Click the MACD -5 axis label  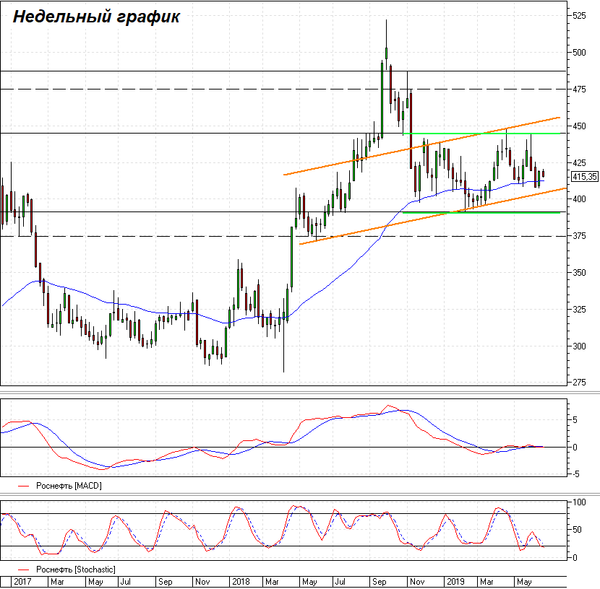coord(575,474)
